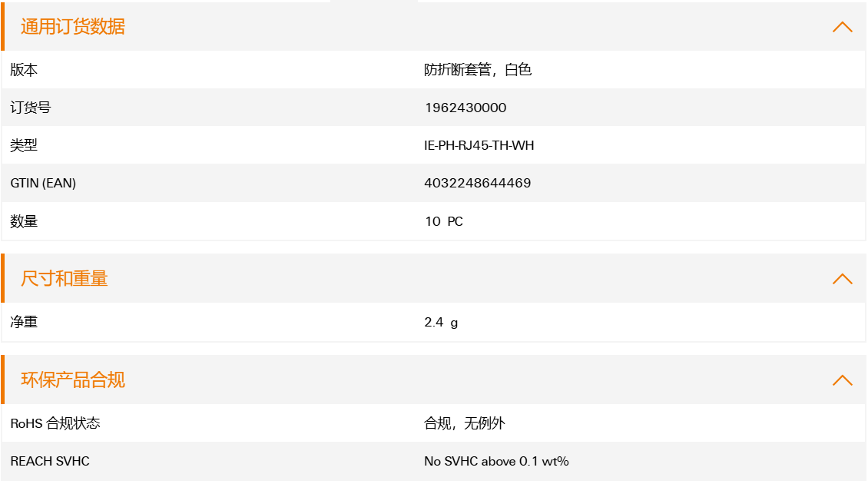Collapse the 尺寸和重量 section chevron
868x484 pixels.
click(x=842, y=279)
